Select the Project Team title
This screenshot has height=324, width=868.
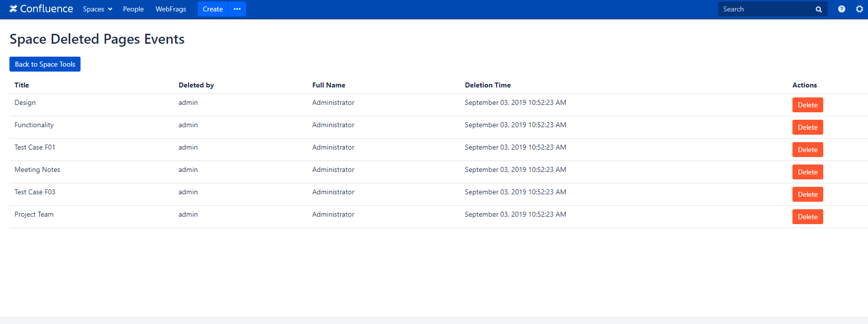pyautogui.click(x=34, y=214)
